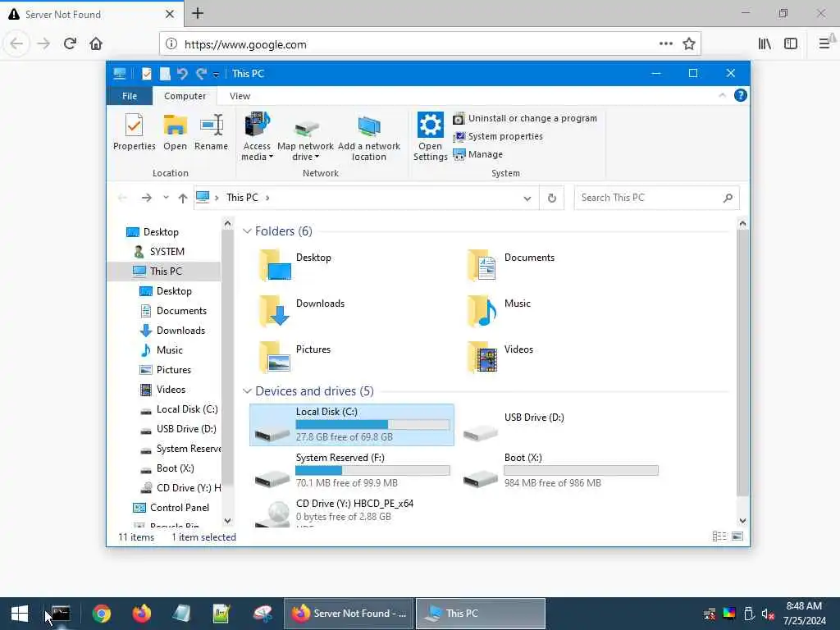840x630 pixels.
Task: Click the Undo icon in quick access toolbar
Action: pos(182,73)
